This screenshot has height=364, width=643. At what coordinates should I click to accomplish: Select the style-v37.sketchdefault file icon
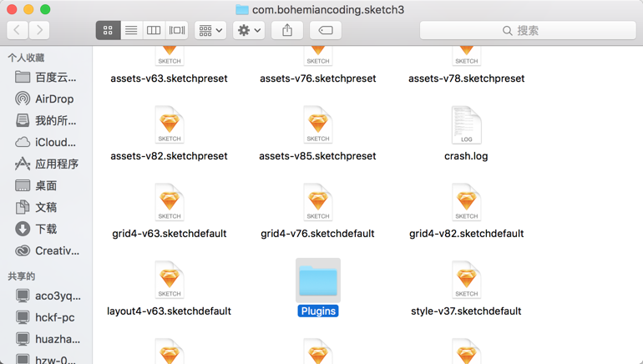click(466, 280)
